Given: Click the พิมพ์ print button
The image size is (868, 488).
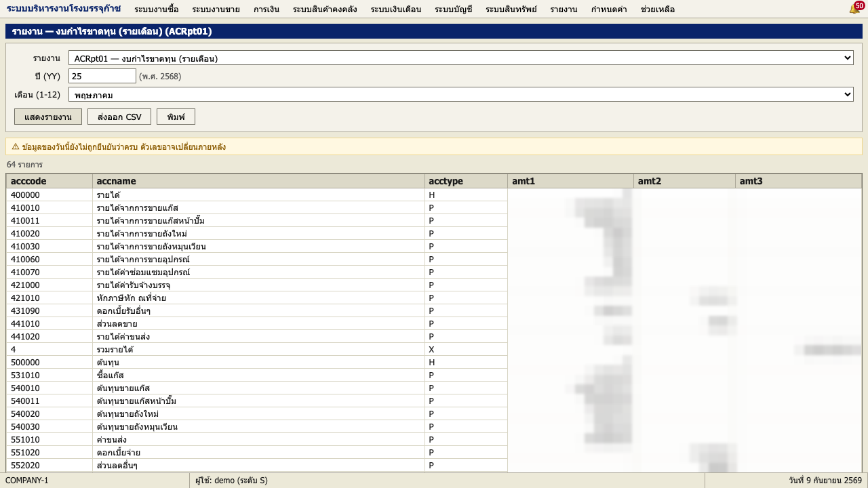Looking at the screenshot, I should pyautogui.click(x=176, y=117).
